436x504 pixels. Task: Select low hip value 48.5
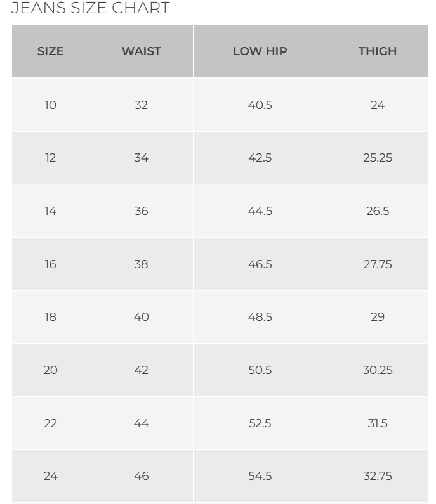(260, 317)
